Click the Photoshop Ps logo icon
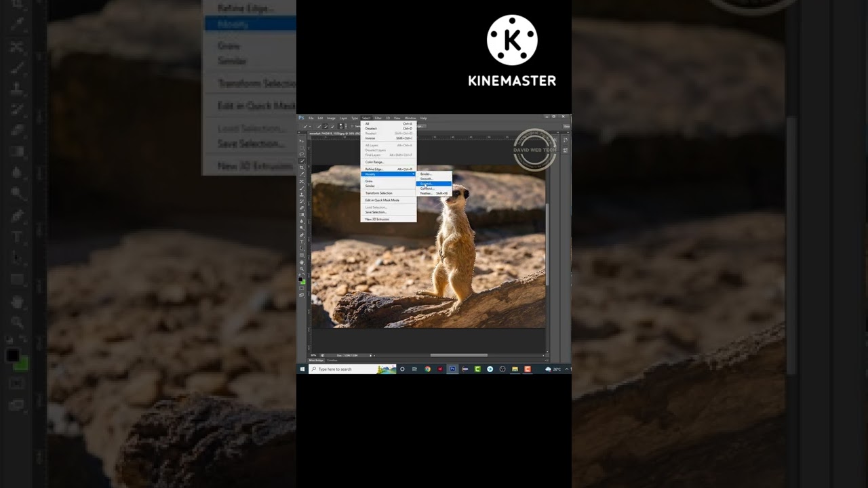Viewport: 868px width, 488px height. coord(301,118)
